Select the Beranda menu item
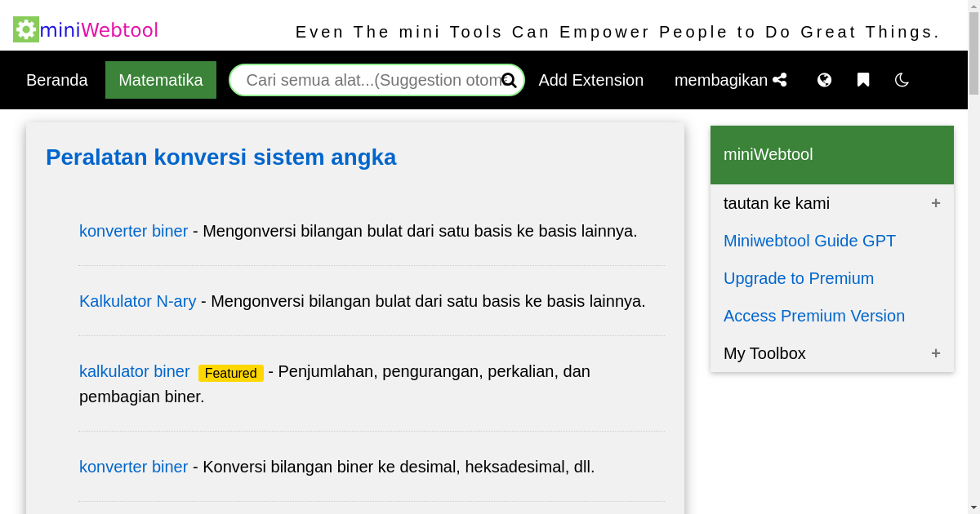The width and height of the screenshot is (980, 514). 57,80
